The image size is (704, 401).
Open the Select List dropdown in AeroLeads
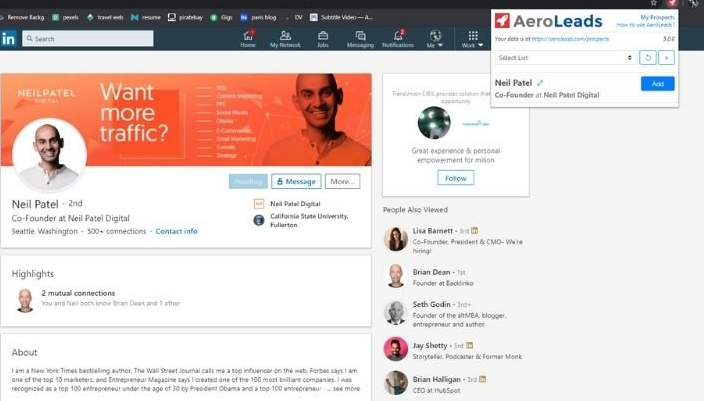[565, 57]
